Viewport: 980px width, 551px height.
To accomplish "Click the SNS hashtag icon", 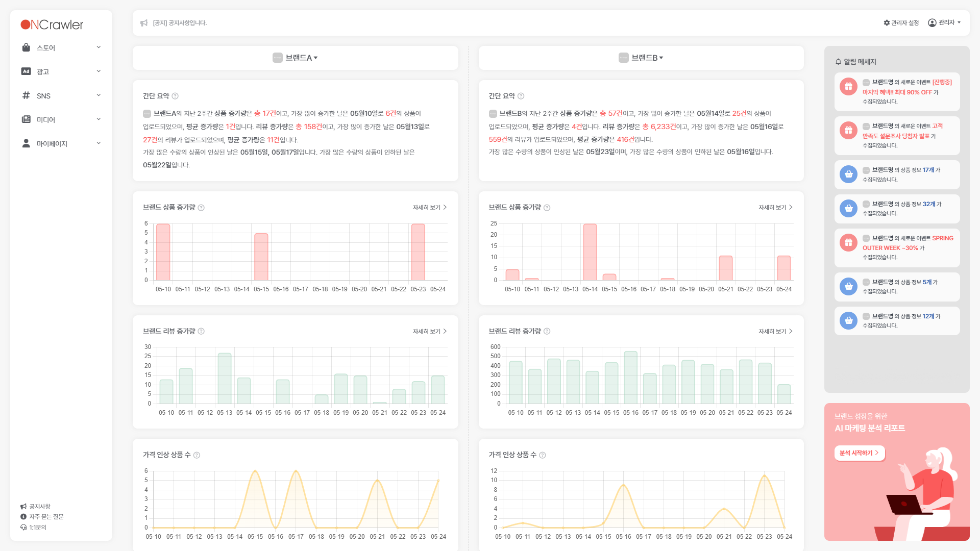I will [x=26, y=95].
